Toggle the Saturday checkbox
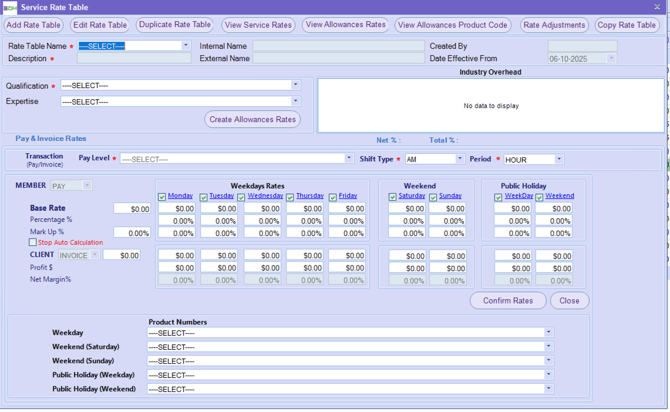 [393, 197]
